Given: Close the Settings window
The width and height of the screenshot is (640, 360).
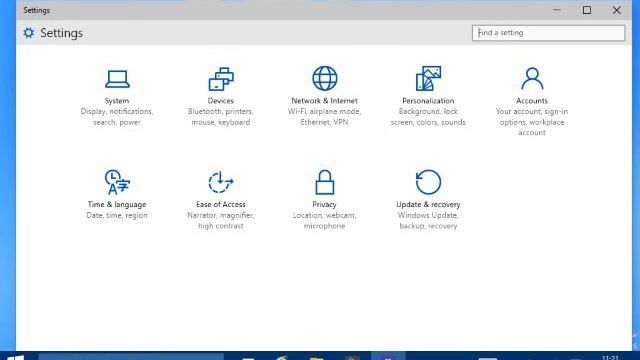Looking at the screenshot, I should click(616, 10).
